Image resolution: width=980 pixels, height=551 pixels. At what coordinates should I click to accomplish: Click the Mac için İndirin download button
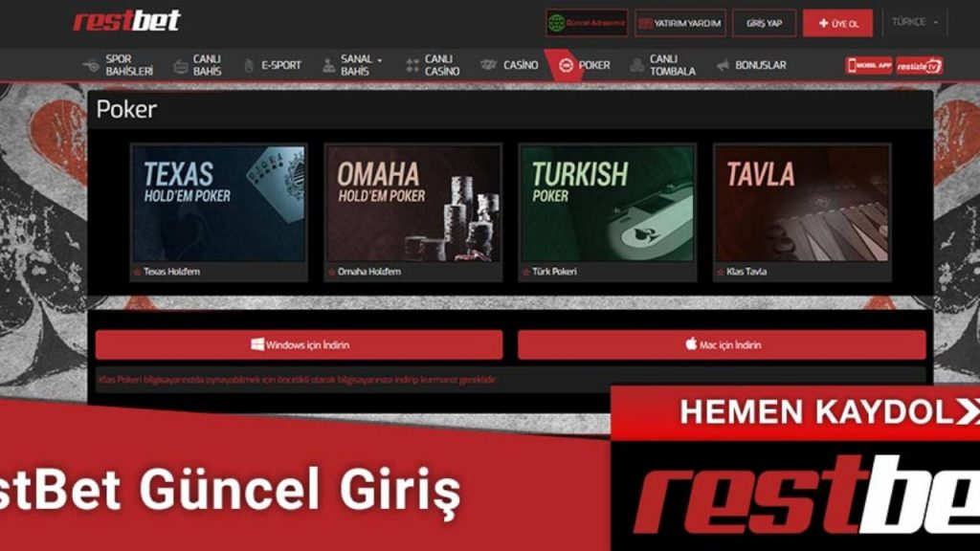click(722, 344)
